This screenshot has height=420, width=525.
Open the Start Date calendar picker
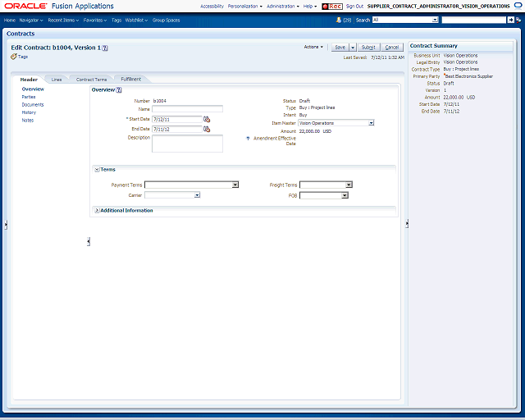[x=207, y=119]
